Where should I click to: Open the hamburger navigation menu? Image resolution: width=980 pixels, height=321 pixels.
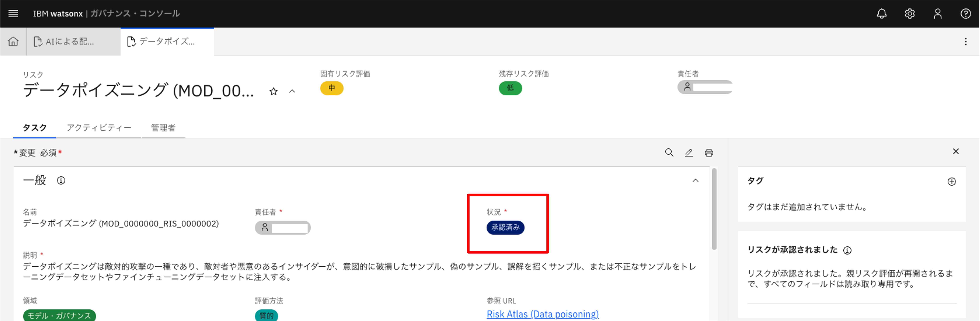(13, 14)
